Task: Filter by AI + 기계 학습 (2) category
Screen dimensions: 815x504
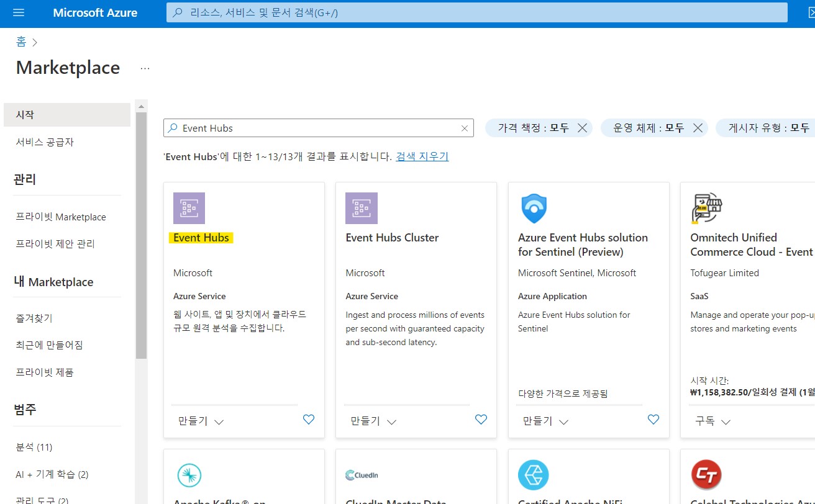Action: 52,474
